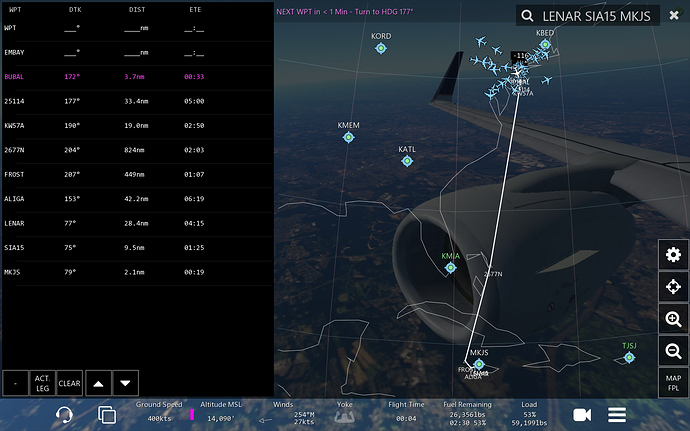Click the ETE column header
690x431 pixels.
(x=195, y=9)
